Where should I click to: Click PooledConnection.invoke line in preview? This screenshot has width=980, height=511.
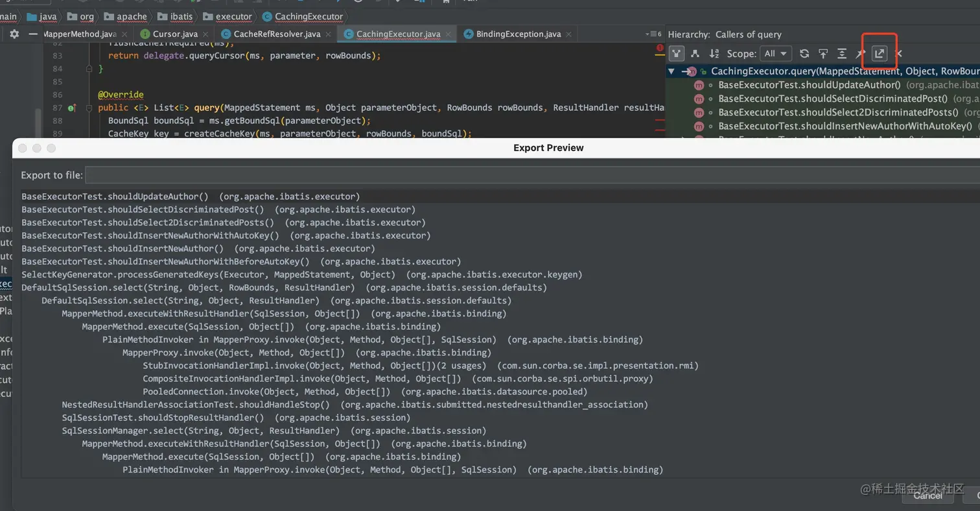365,391
